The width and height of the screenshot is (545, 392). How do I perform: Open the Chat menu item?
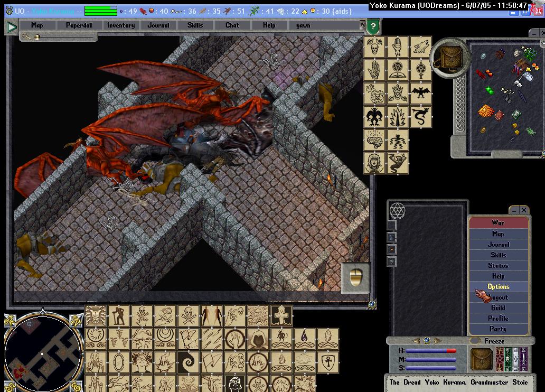[232, 25]
